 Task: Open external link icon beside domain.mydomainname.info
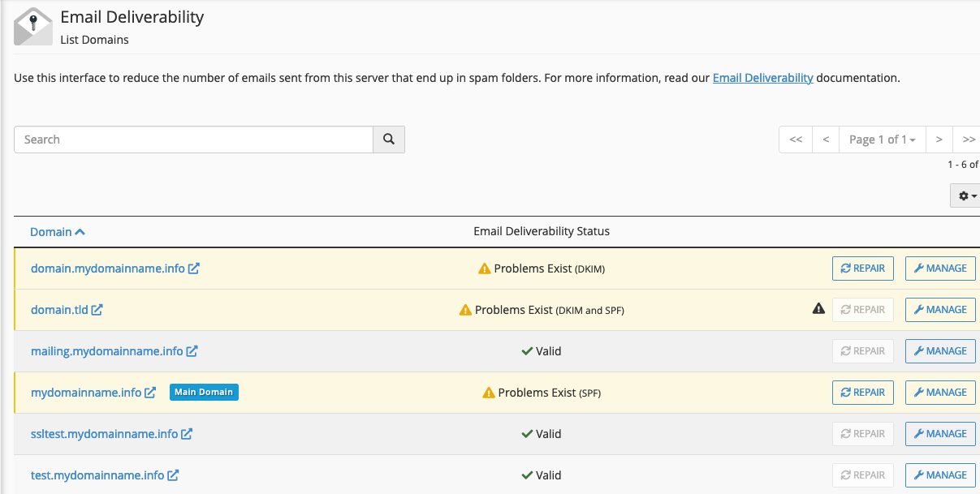click(194, 268)
